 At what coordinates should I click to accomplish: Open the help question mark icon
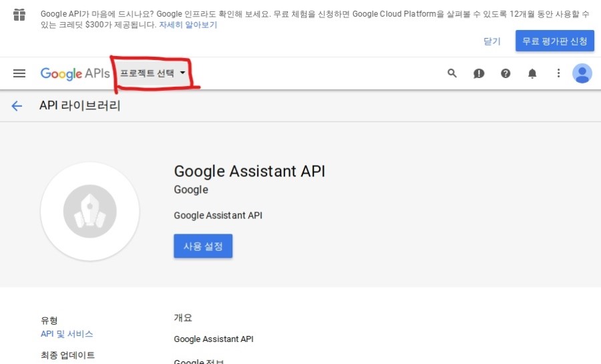click(x=506, y=73)
